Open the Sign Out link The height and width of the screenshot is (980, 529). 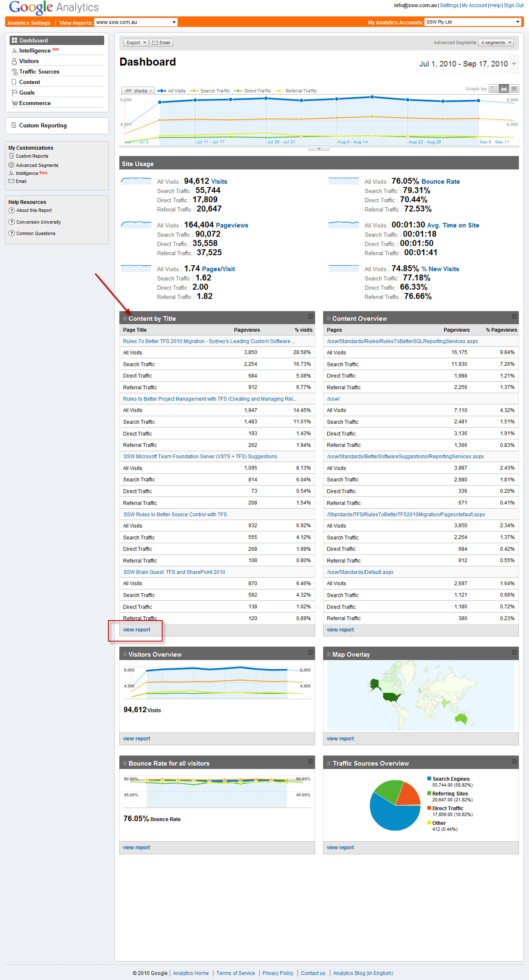(513, 5)
